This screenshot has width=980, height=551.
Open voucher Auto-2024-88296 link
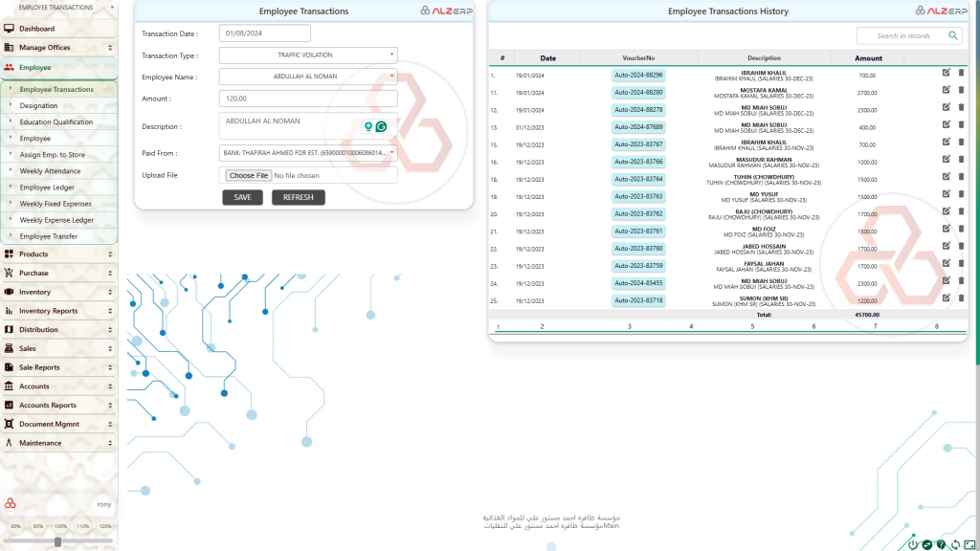click(x=638, y=75)
